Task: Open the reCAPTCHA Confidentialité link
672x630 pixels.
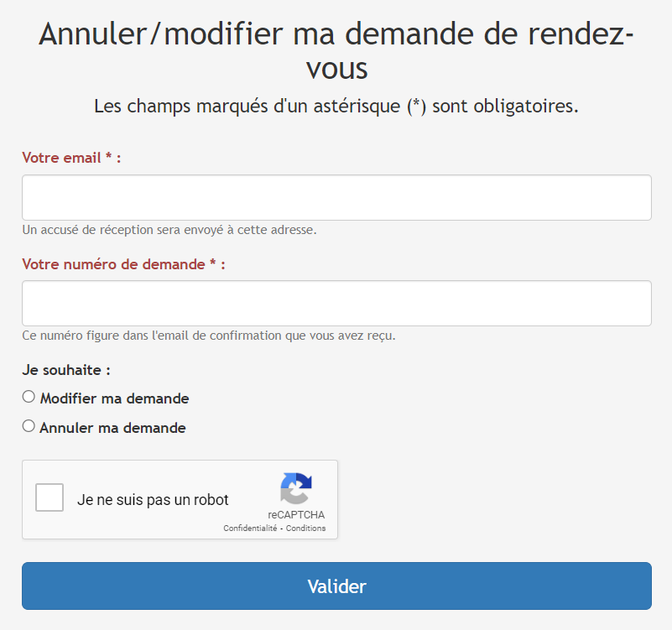Action: (x=250, y=528)
